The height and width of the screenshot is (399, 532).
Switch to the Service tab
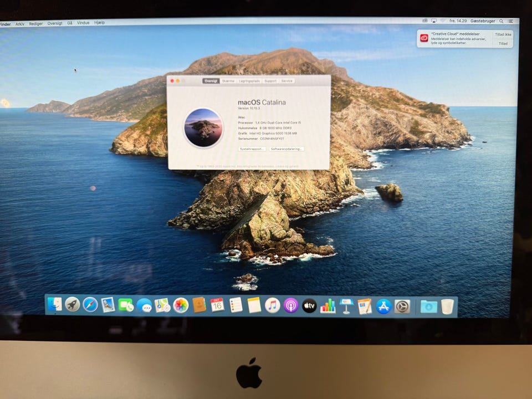click(287, 81)
